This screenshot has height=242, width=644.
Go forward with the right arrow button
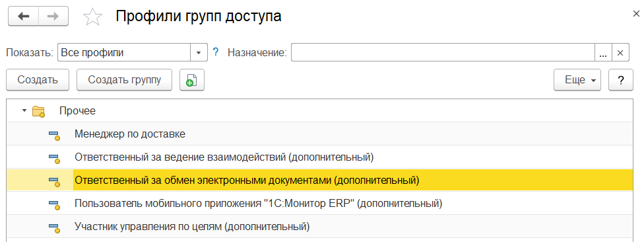tap(53, 16)
